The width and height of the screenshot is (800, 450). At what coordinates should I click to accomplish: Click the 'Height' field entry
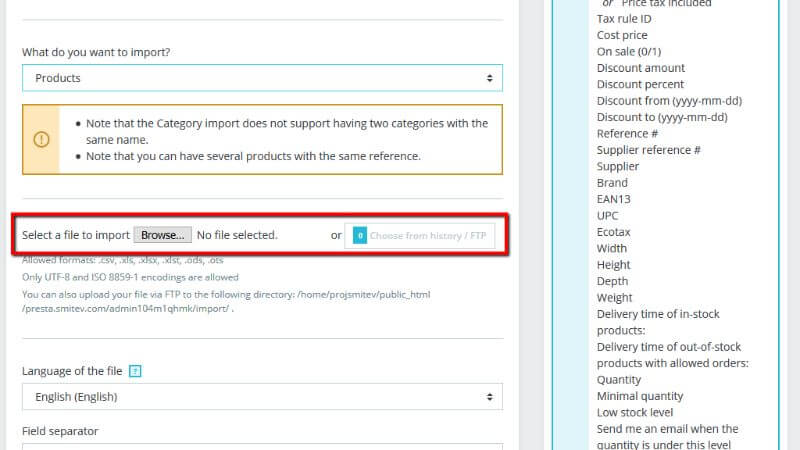click(614, 265)
